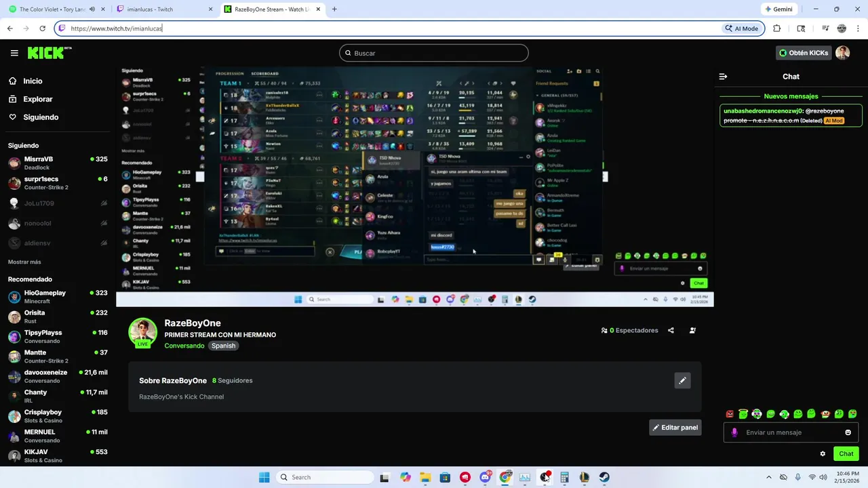The image size is (868, 488).
Task: Insert the halo green emote
Action: [743, 414]
